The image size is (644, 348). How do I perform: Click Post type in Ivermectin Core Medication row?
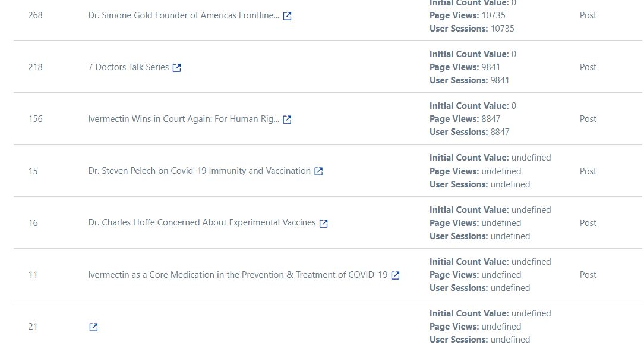pos(588,274)
